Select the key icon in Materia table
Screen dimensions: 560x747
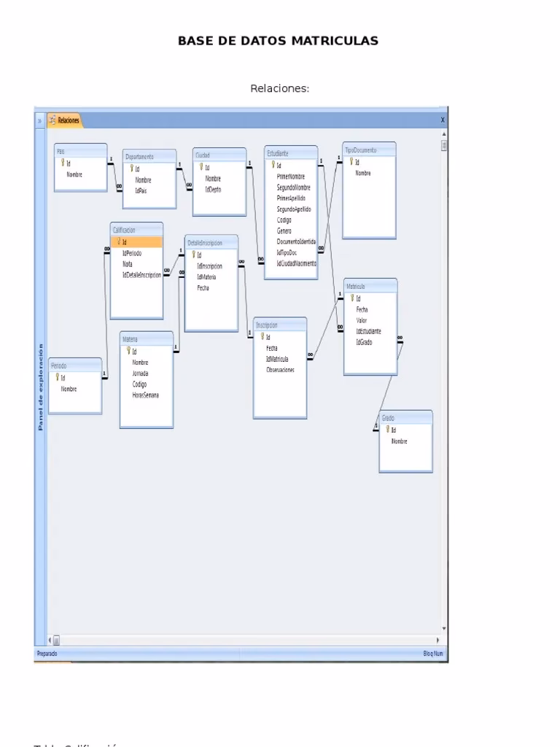[x=128, y=351]
